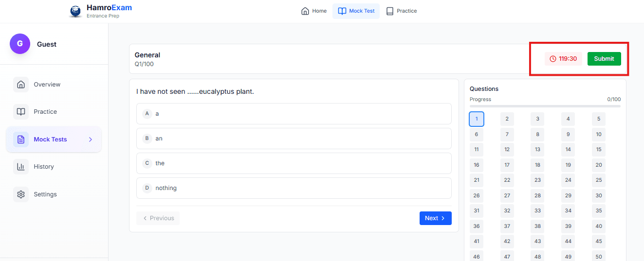Choose answer option 'the'
644x261 pixels.
[294, 163]
